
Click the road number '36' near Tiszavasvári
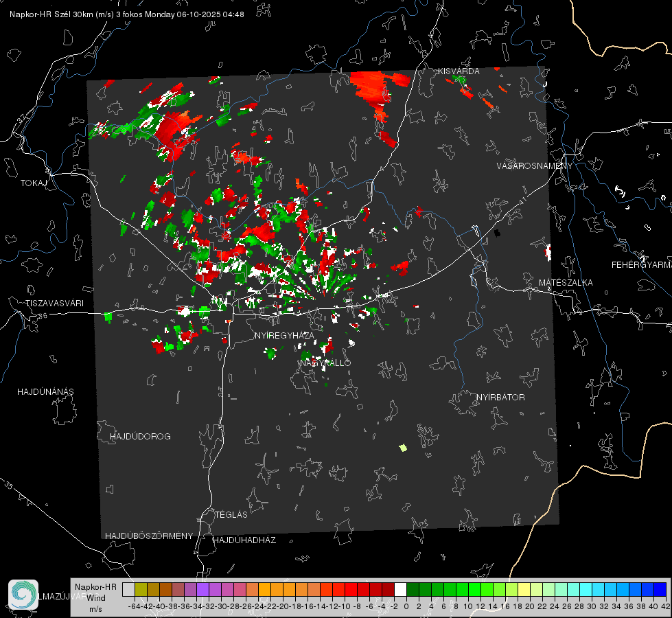pos(43,316)
